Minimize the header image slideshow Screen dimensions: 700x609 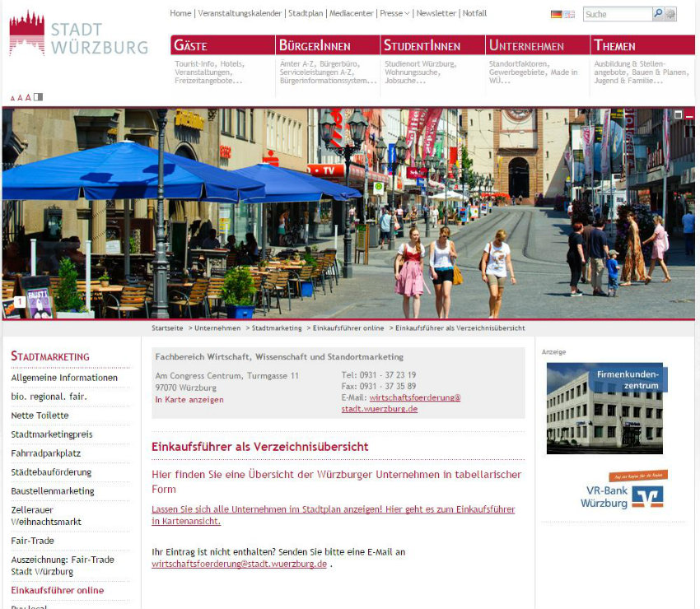pos(689,114)
